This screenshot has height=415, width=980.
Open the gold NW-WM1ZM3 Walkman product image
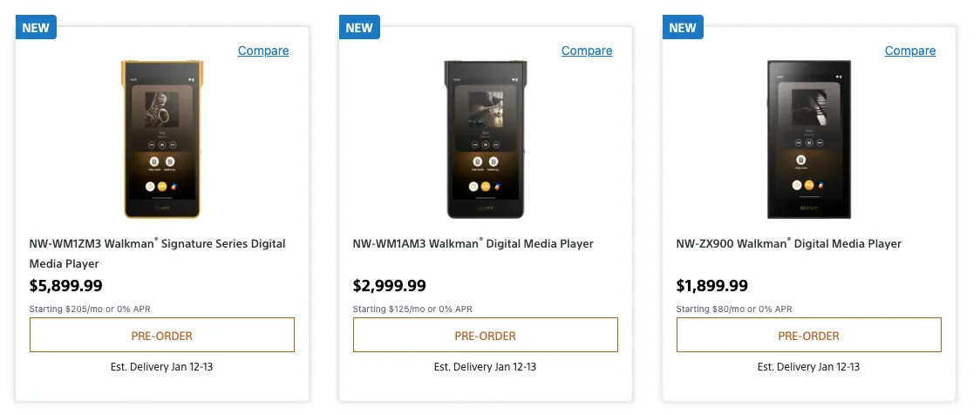point(162,139)
